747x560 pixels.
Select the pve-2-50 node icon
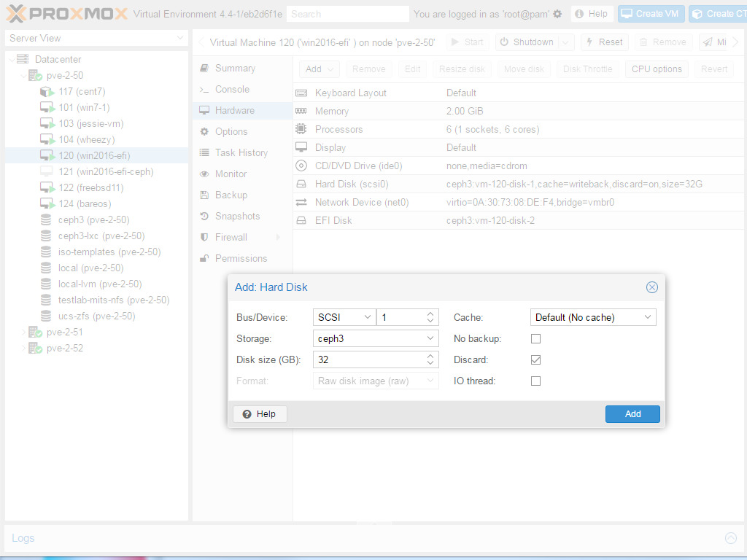[x=35, y=75]
